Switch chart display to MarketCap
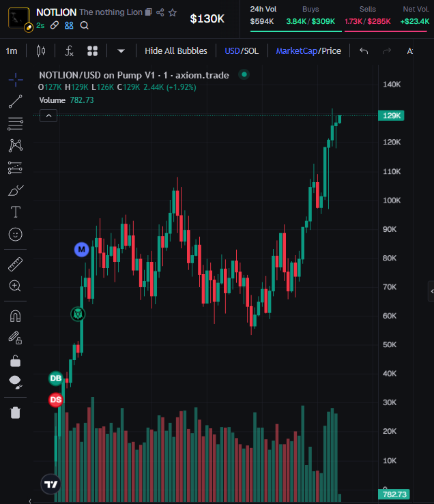This screenshot has height=504, width=434. pos(297,50)
